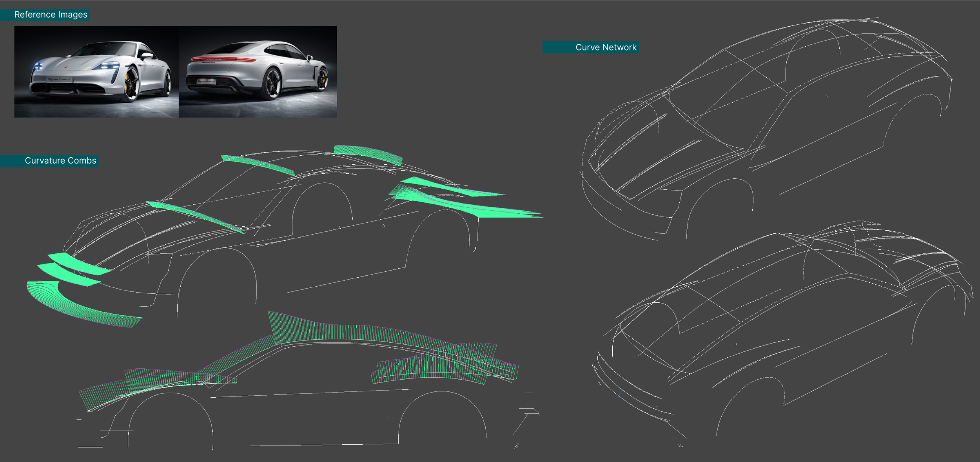The image size is (980, 462).
Task: Click the Reference Images label
Action: pos(51,15)
